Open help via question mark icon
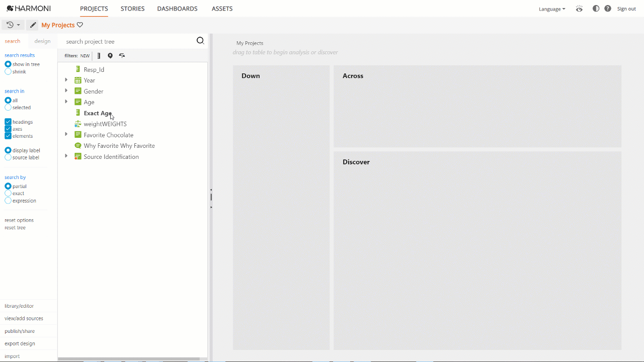 pos(608,9)
